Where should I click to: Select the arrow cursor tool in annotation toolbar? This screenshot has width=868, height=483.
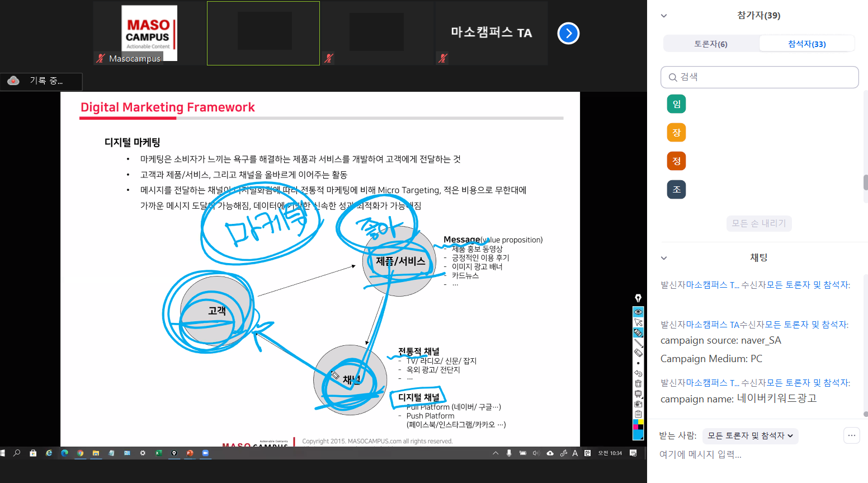click(638, 322)
